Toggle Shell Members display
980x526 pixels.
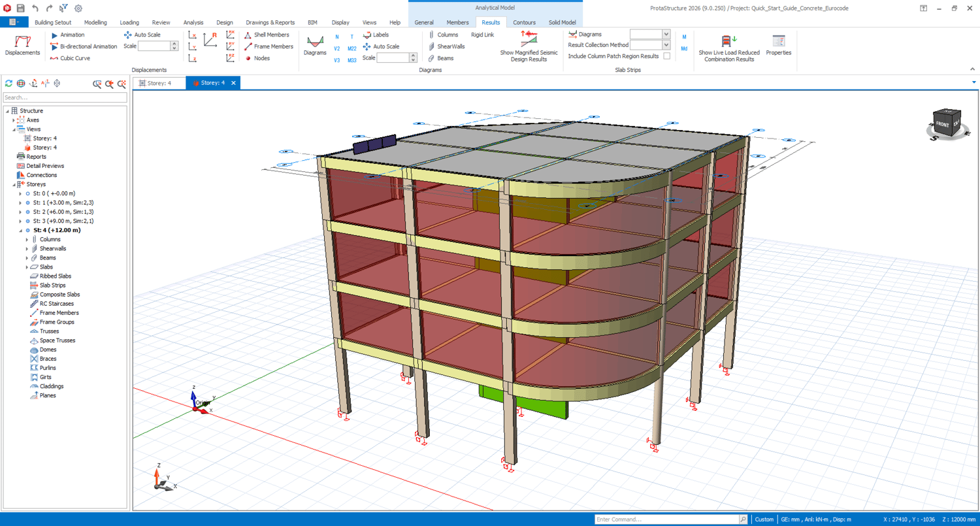[x=267, y=35]
